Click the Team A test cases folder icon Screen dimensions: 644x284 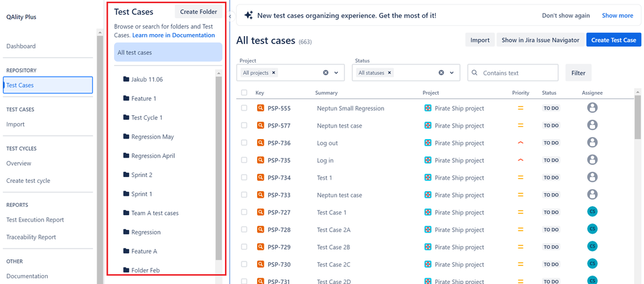[126, 213]
